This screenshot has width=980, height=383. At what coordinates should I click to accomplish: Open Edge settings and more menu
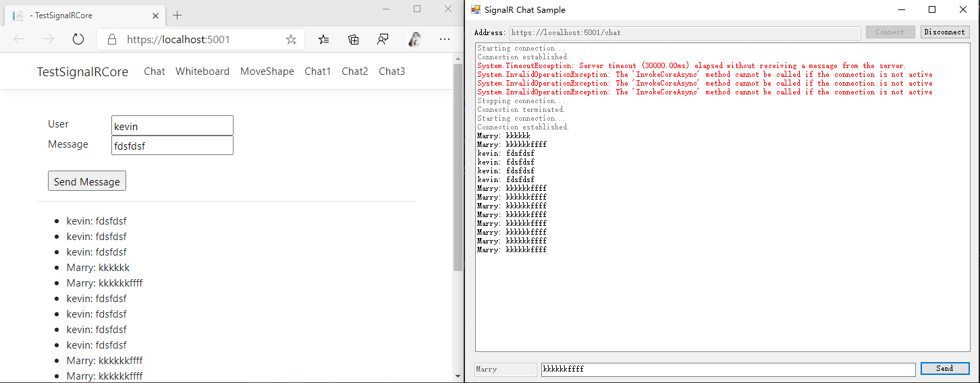click(x=445, y=39)
